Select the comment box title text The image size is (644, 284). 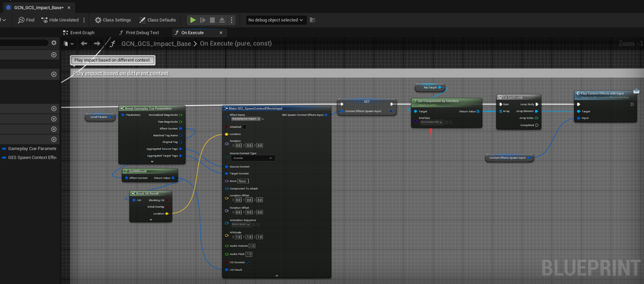[121, 74]
